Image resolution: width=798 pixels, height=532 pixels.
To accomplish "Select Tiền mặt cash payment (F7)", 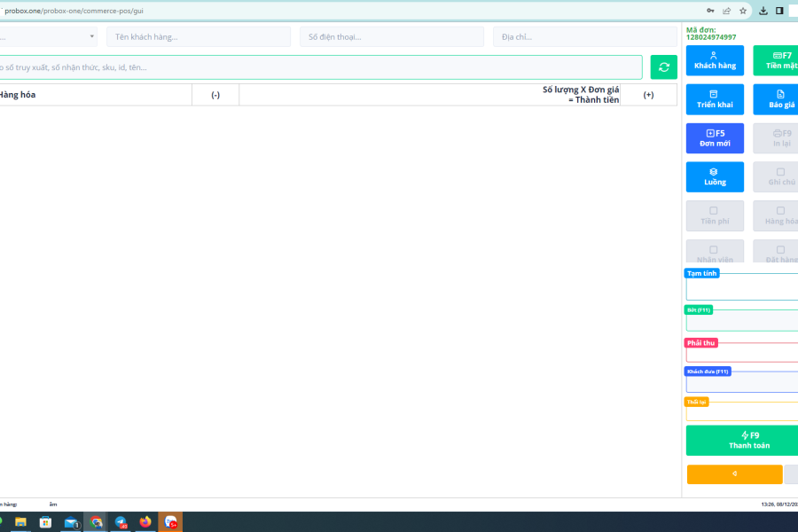I will click(x=777, y=60).
